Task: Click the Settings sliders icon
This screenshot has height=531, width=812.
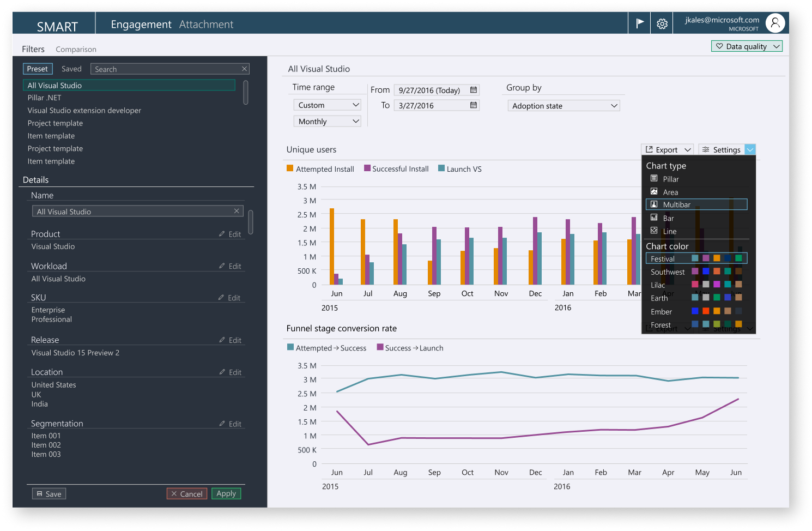Action: pyautogui.click(x=706, y=149)
